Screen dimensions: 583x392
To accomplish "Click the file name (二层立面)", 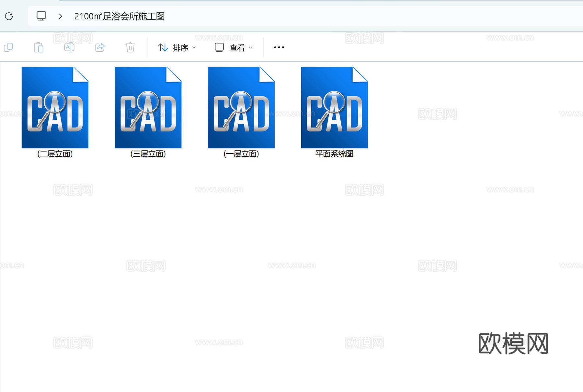I will click(x=55, y=154).
